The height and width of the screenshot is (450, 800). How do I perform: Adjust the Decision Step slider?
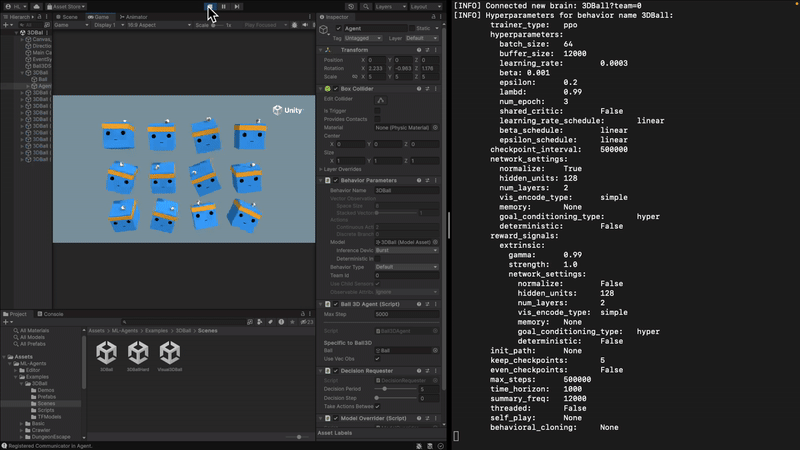tap(396, 398)
